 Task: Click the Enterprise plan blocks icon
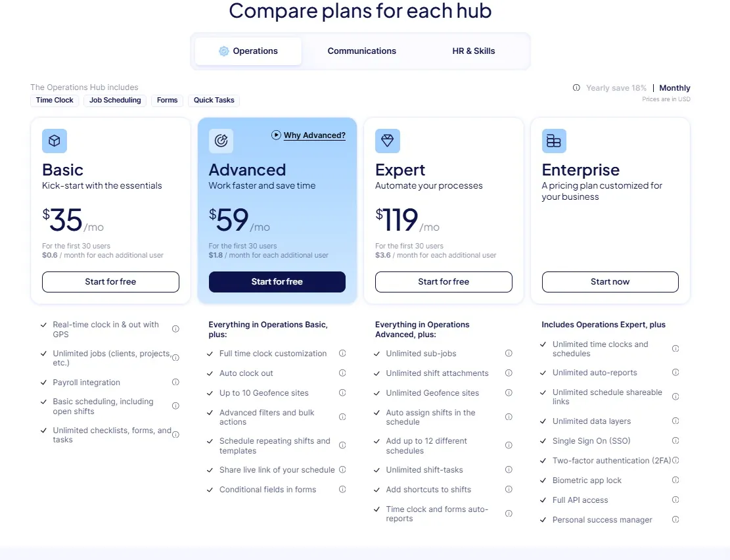coord(554,141)
